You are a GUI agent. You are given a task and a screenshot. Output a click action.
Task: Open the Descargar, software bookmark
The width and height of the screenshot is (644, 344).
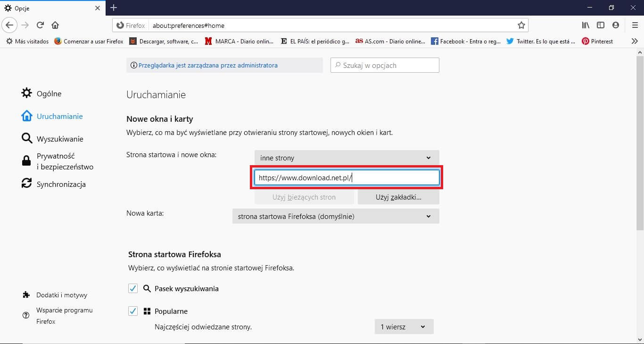tap(164, 42)
